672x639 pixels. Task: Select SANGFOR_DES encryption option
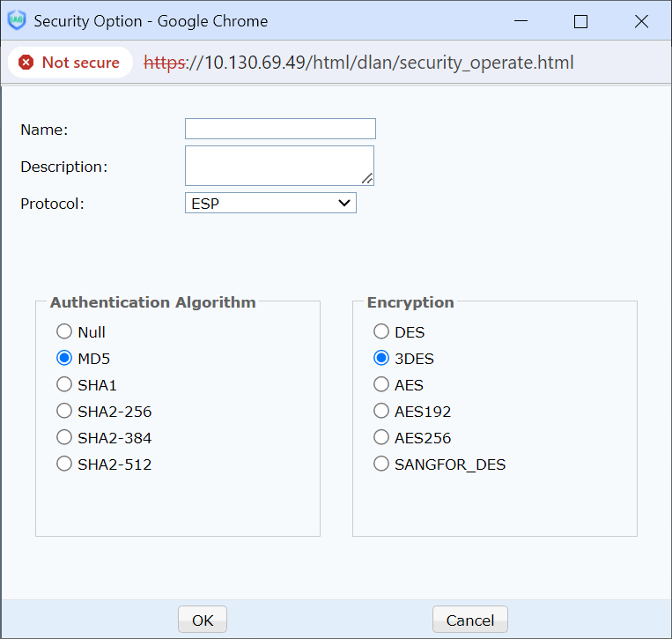[x=381, y=464]
